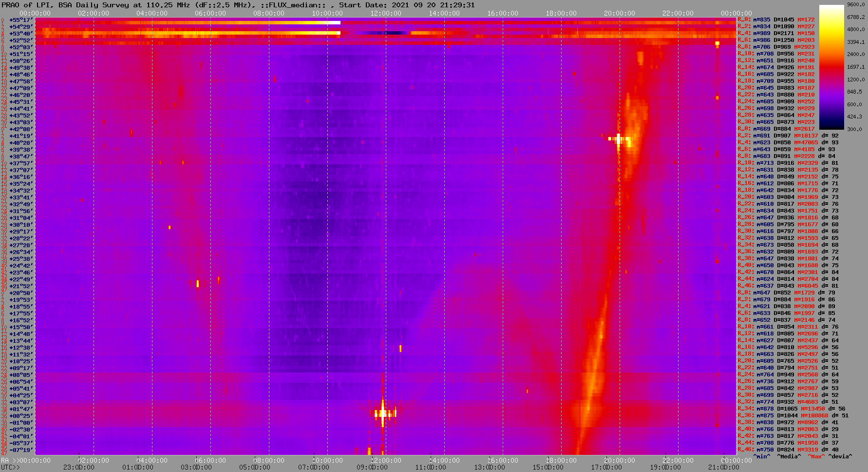Click the color scale value 424.3
Screen dimensions: 868x472
click(856, 117)
